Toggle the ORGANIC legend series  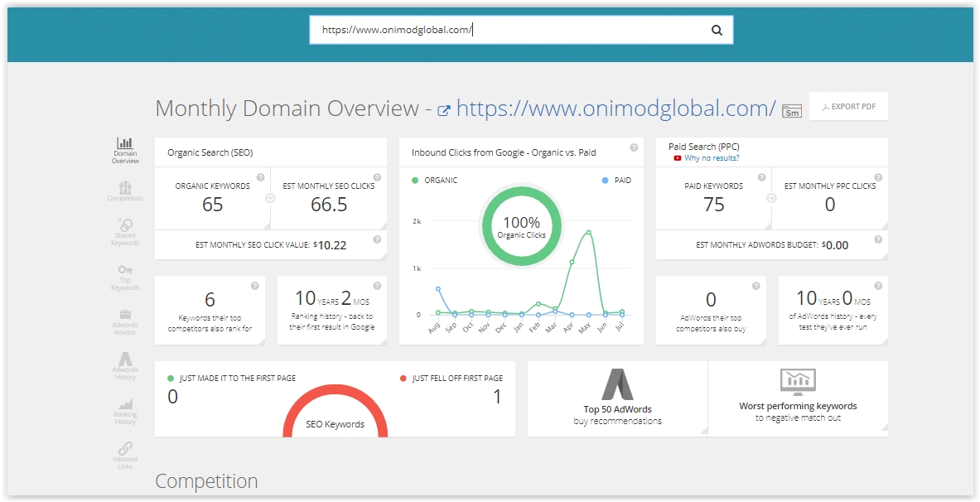pyautogui.click(x=435, y=180)
